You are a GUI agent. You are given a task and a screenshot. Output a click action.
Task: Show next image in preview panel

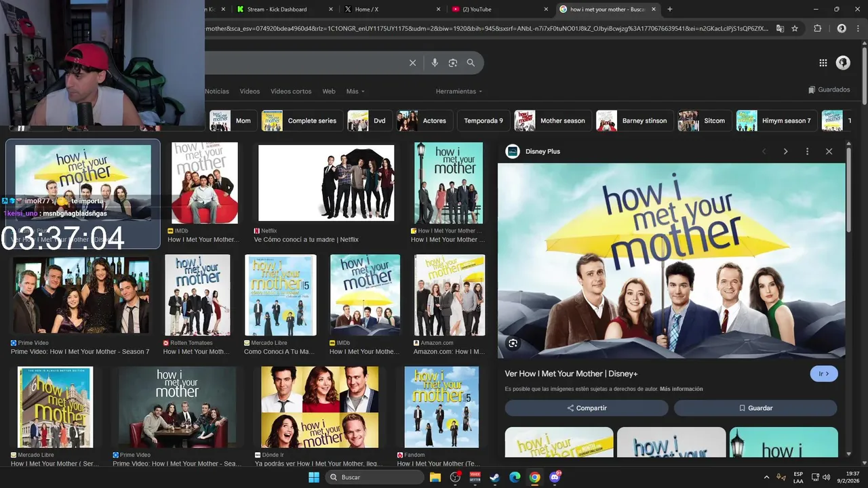click(x=786, y=151)
